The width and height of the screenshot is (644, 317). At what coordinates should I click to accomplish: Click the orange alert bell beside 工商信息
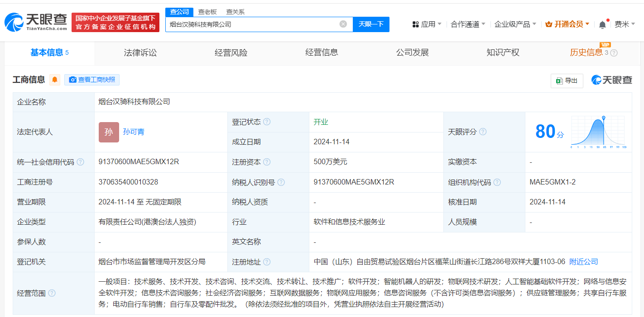pos(55,80)
